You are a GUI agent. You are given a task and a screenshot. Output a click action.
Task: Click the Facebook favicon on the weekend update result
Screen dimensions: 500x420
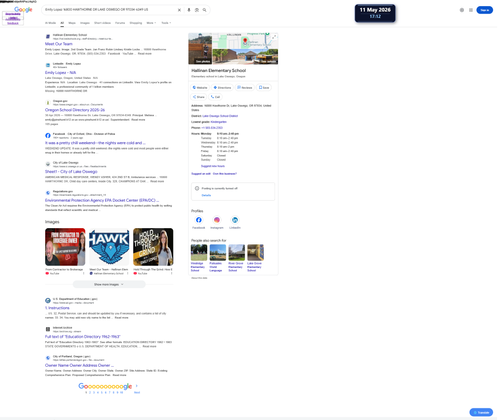tap(48, 136)
